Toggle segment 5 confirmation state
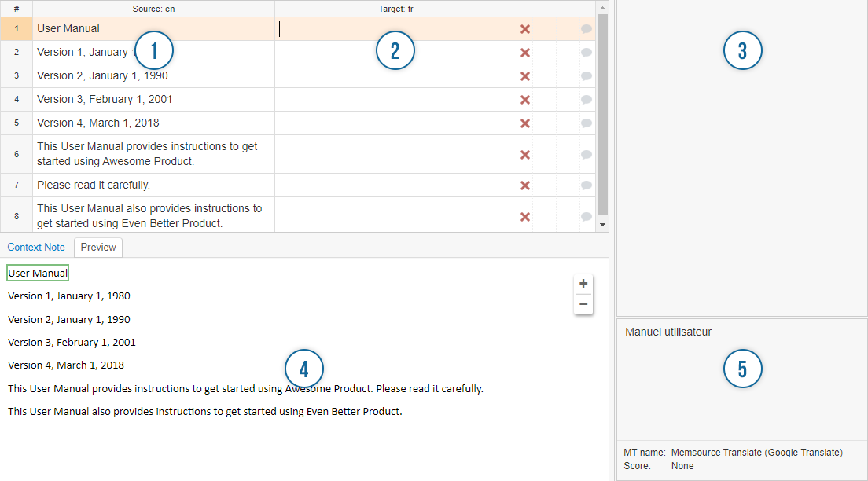Screen dimensions: 868x481 524,123
